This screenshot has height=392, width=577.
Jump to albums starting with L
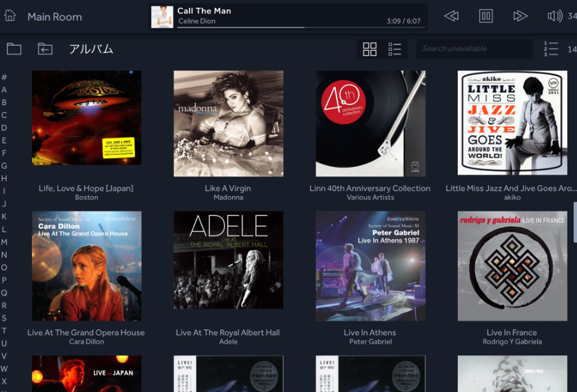pyautogui.click(x=4, y=229)
